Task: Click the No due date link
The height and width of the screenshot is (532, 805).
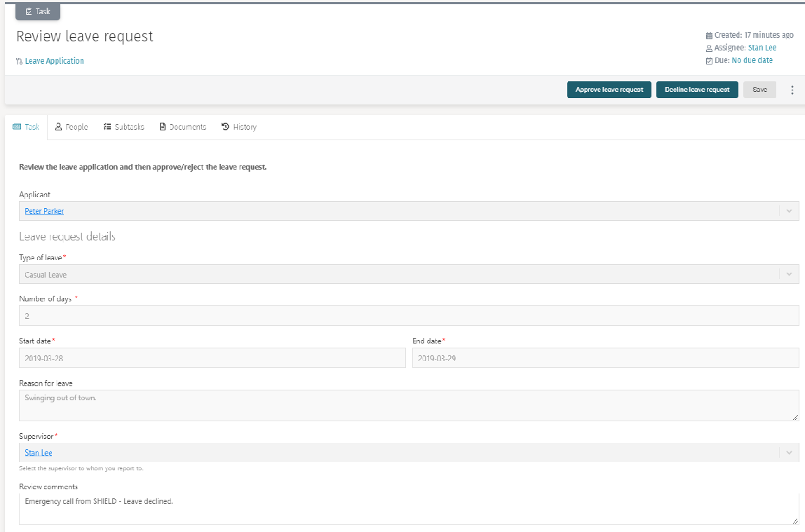Action: (752, 61)
